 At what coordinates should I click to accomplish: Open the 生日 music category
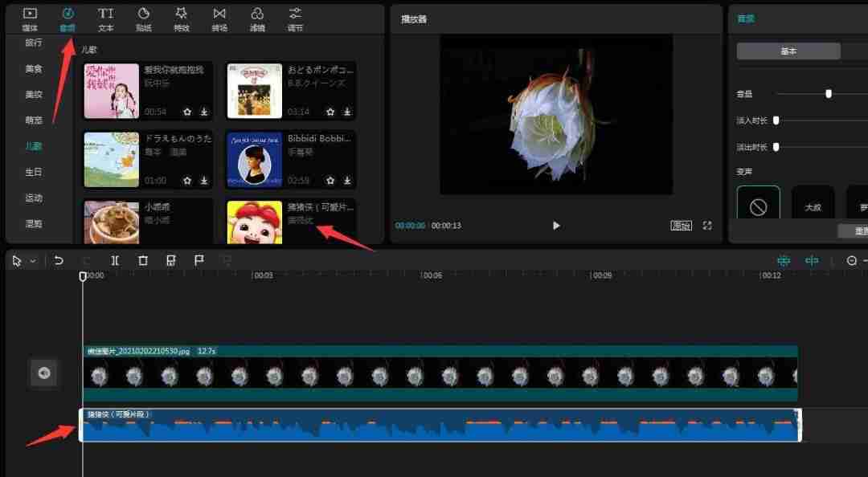point(32,171)
